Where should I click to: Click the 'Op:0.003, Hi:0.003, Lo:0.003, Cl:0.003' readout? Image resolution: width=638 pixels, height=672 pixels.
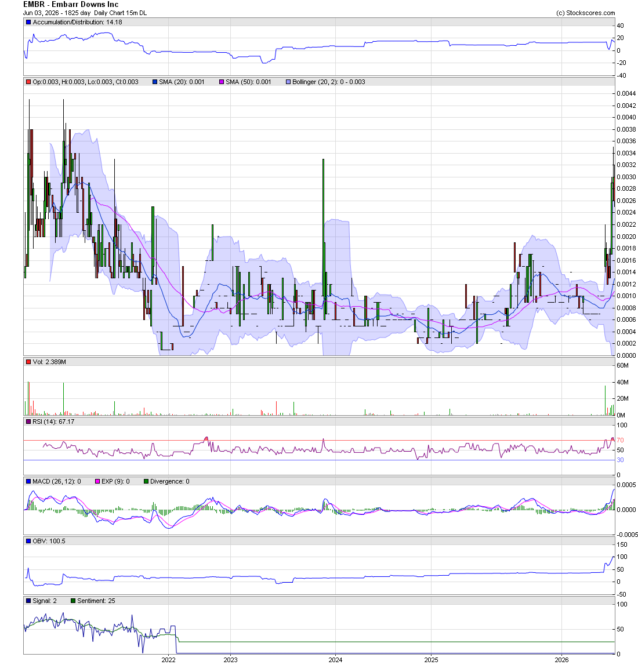coord(85,82)
